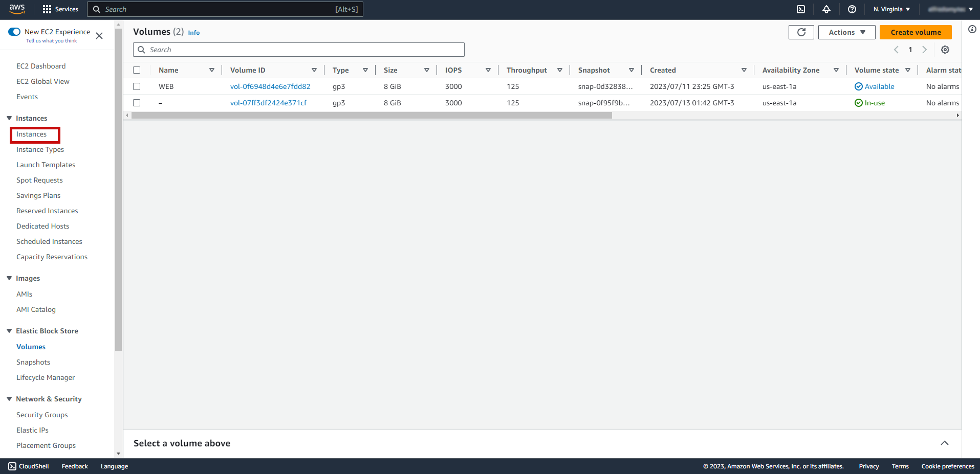Open the Services grid menu
The image size is (980, 474).
click(x=60, y=9)
